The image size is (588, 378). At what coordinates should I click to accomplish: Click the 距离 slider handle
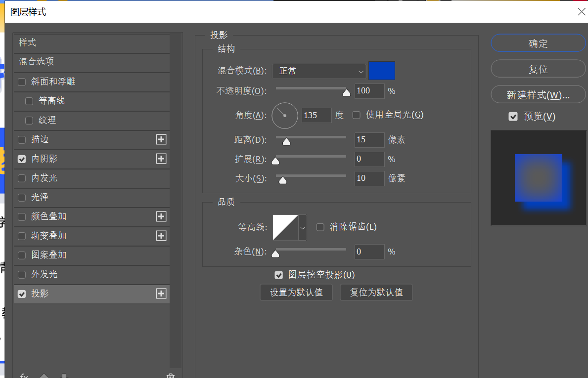click(286, 142)
